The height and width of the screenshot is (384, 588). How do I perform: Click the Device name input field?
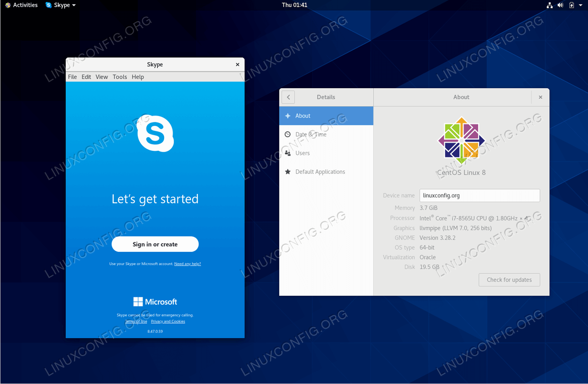click(480, 195)
